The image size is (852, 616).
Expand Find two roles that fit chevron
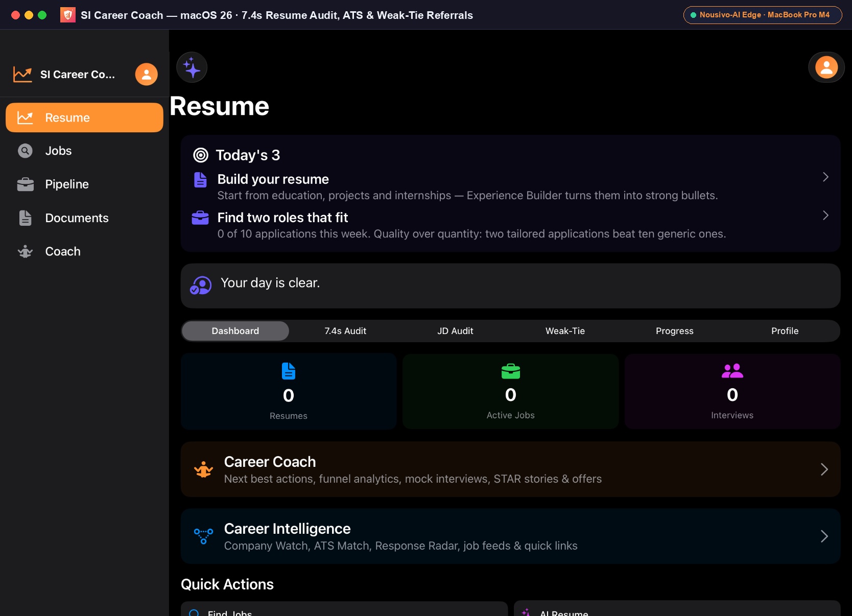825,215
